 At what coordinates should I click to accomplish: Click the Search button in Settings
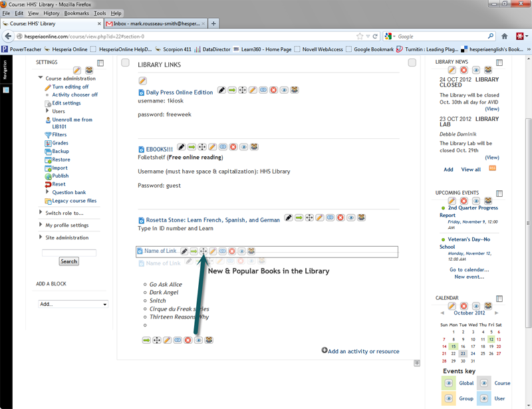(69, 261)
